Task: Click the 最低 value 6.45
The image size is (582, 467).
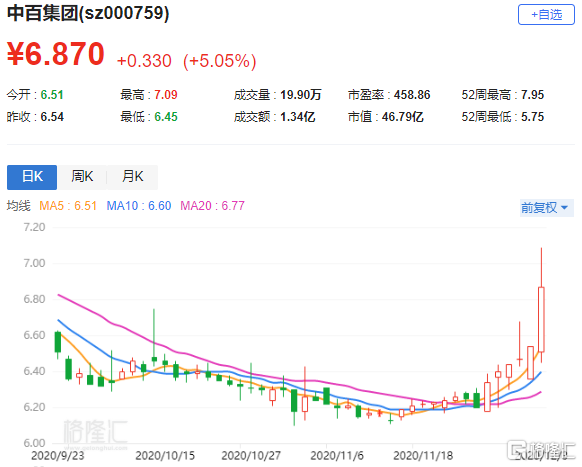Action: (x=166, y=117)
